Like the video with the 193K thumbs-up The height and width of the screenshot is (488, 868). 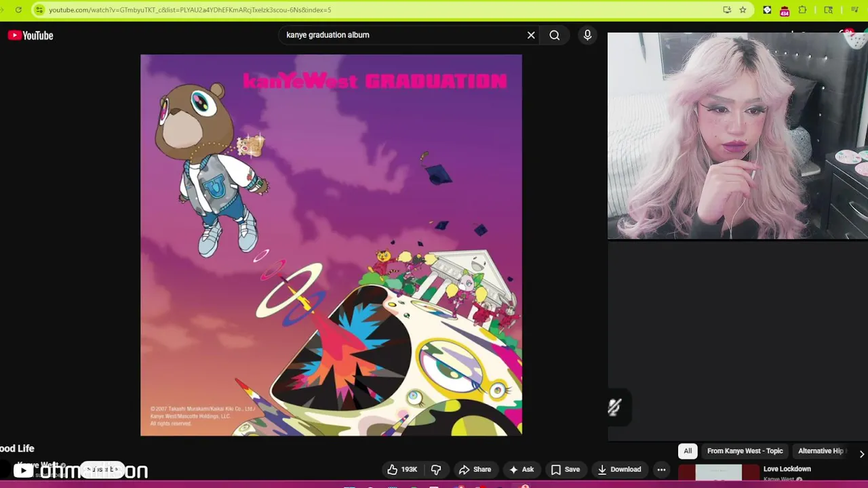pos(402,470)
